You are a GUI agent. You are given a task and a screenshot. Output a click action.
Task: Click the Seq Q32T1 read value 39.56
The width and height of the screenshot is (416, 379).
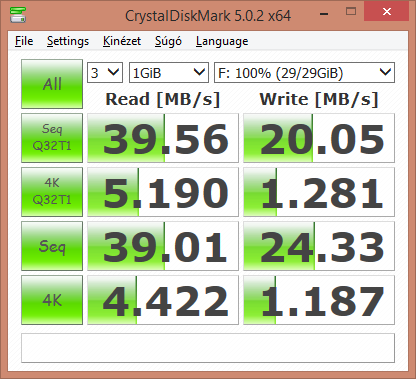coord(163,138)
